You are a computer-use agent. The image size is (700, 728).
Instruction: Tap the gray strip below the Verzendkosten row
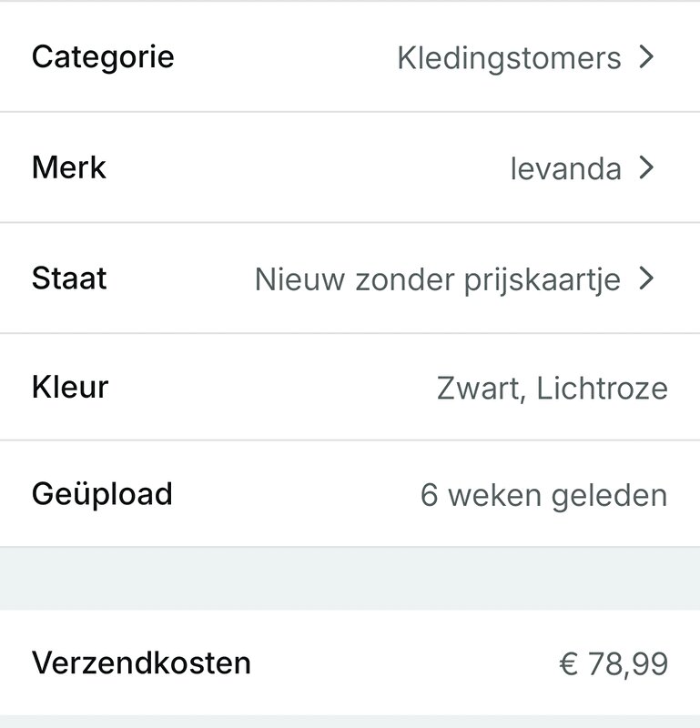(350, 722)
